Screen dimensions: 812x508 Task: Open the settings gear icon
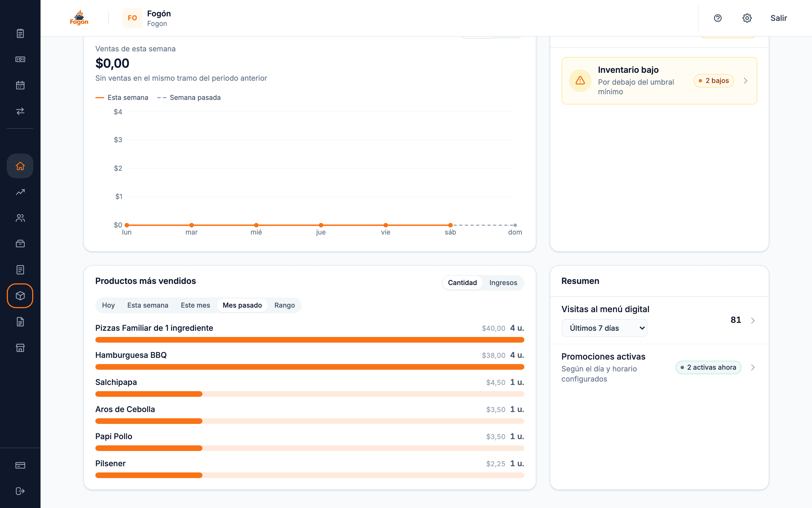tap(747, 18)
